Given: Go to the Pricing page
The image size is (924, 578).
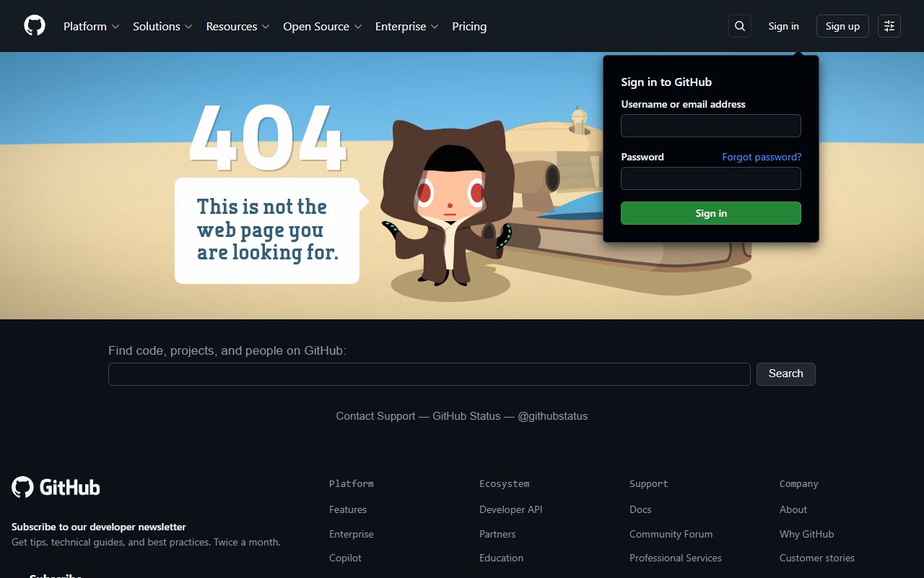Looking at the screenshot, I should tap(469, 26).
